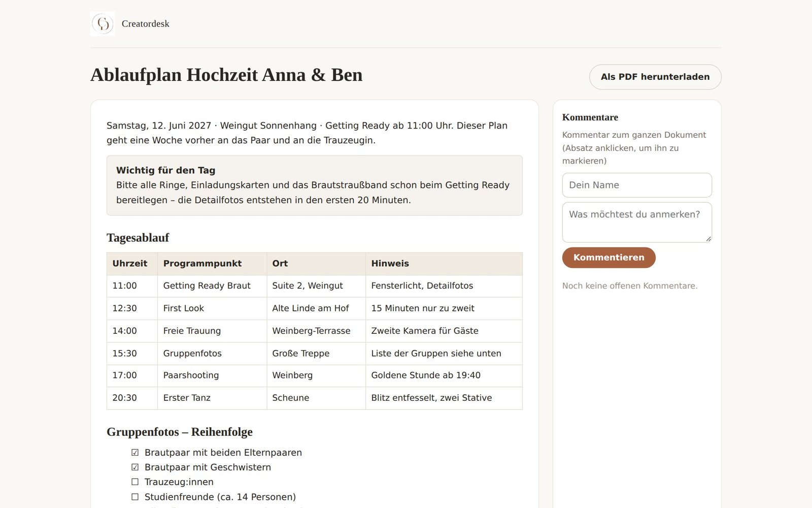Click the 'Gruppenfotos – Reihenfolge' heading
This screenshot has width=812, height=508.
(x=179, y=432)
